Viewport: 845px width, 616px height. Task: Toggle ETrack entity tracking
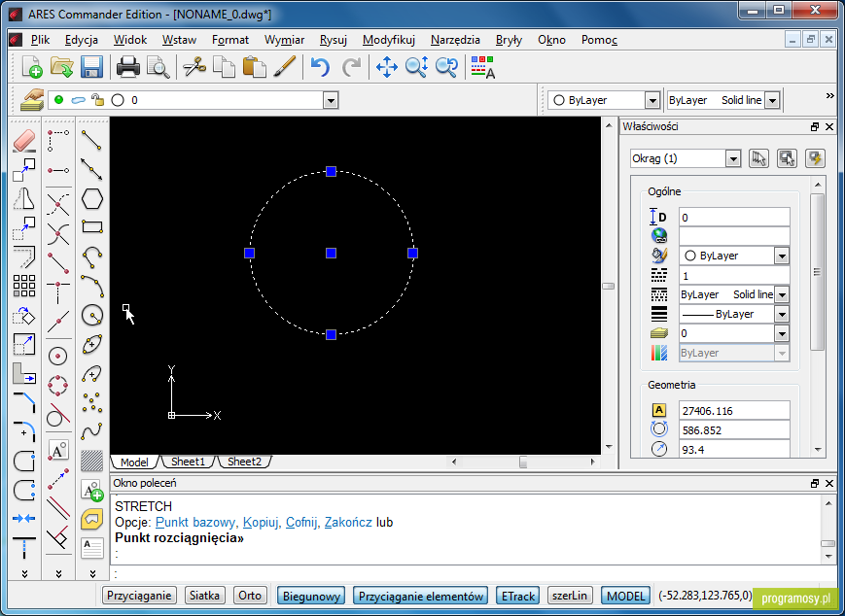518,596
